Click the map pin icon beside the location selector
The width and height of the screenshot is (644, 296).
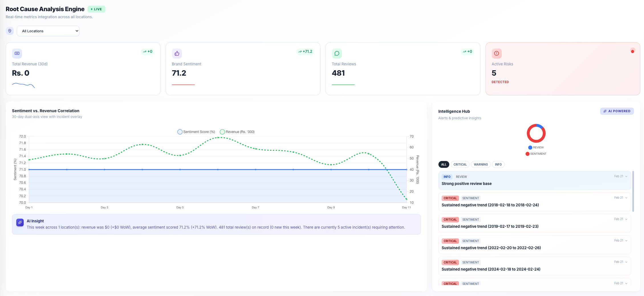coord(10,31)
